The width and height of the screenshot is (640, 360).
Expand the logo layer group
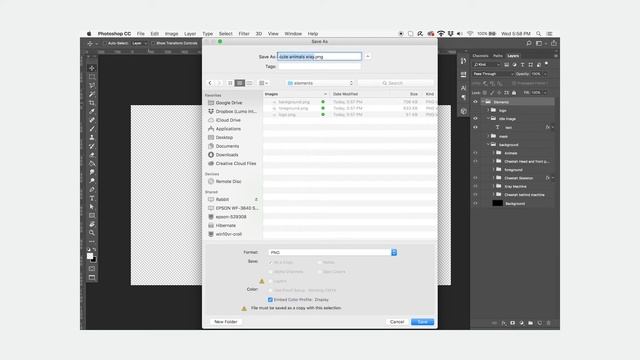(488, 110)
